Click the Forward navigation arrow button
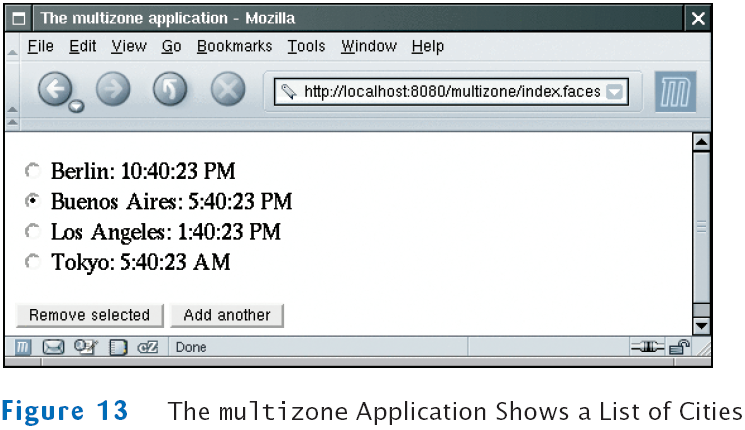745x430 pixels. coord(113,91)
